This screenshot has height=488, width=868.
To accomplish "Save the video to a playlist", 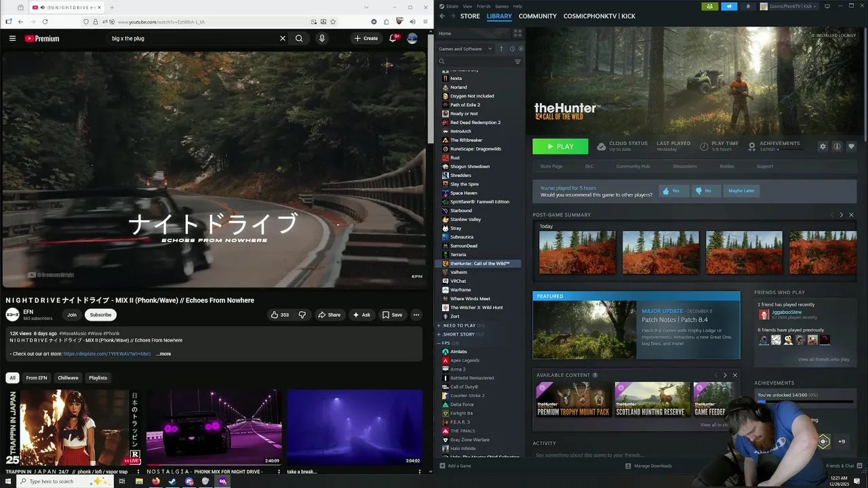I will tap(392, 314).
